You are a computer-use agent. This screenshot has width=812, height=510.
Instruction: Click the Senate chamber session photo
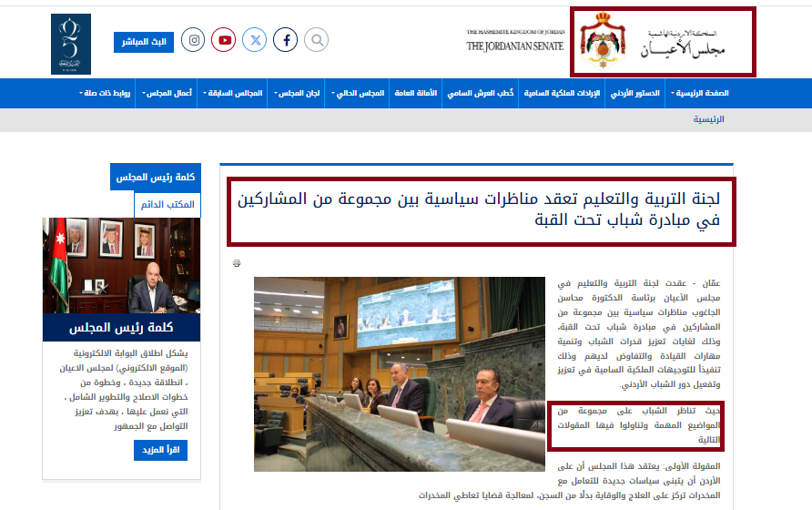(400, 374)
